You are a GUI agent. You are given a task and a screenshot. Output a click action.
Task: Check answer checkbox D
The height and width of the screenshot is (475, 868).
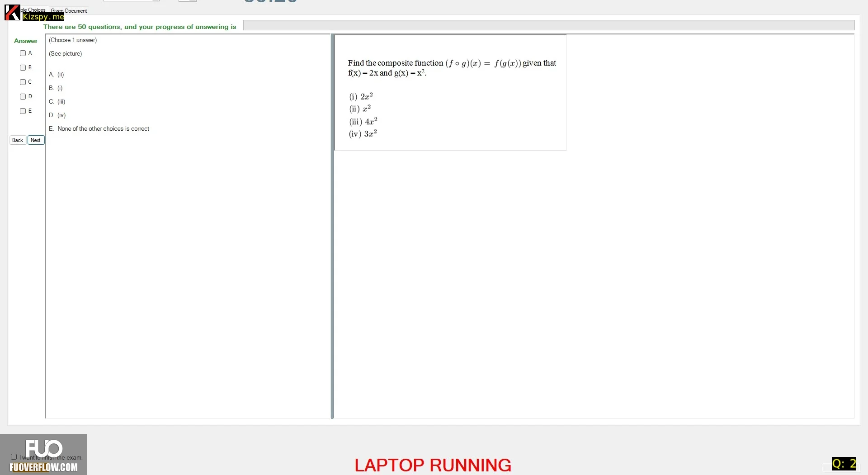(x=23, y=97)
